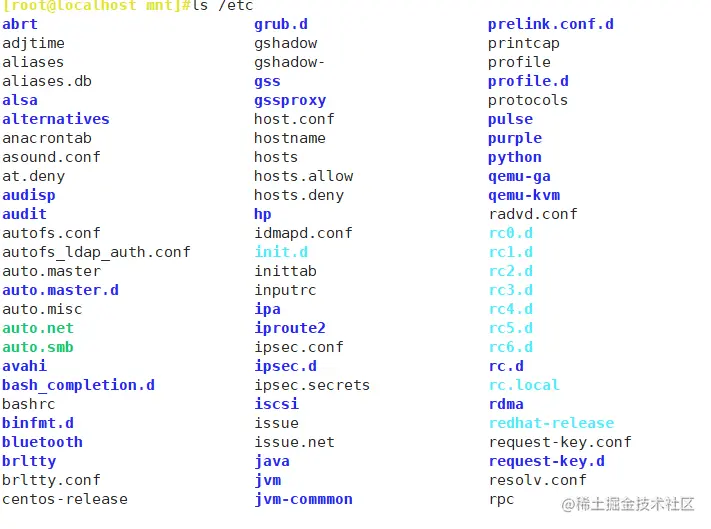Click the inittab file
The height and width of the screenshot is (529, 711).
click(x=285, y=271)
